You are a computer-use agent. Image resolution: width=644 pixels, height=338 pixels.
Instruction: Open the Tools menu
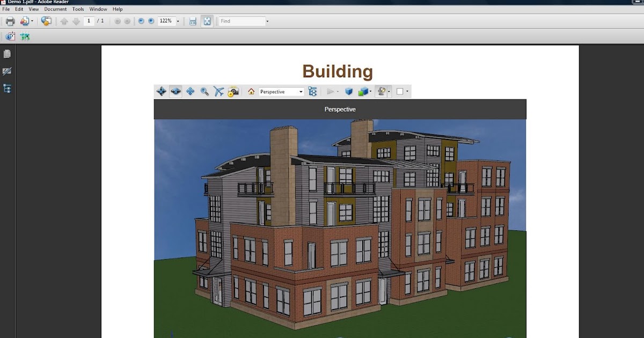pyautogui.click(x=78, y=9)
